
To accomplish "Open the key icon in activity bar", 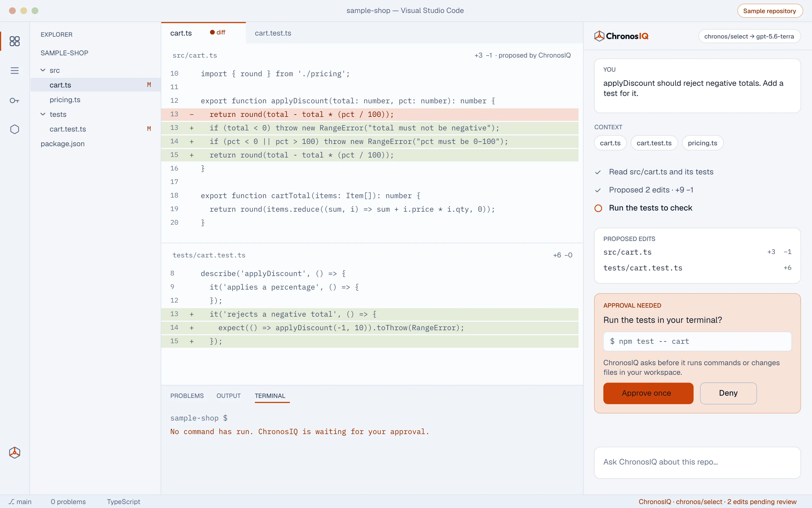I will [x=14, y=100].
